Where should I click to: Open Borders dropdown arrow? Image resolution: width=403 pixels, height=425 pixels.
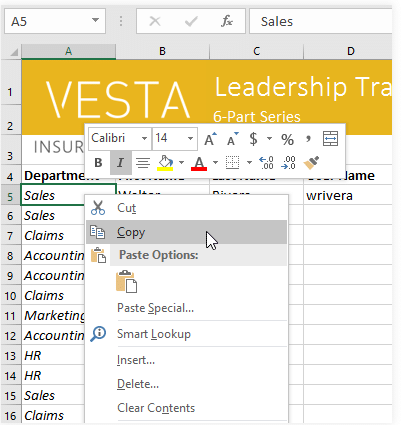click(249, 163)
